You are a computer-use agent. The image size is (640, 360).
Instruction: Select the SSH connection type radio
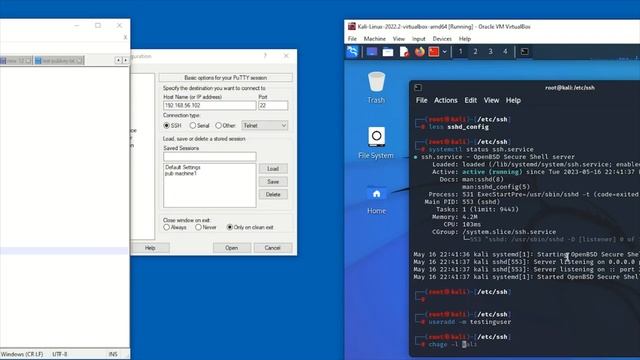pos(167,126)
